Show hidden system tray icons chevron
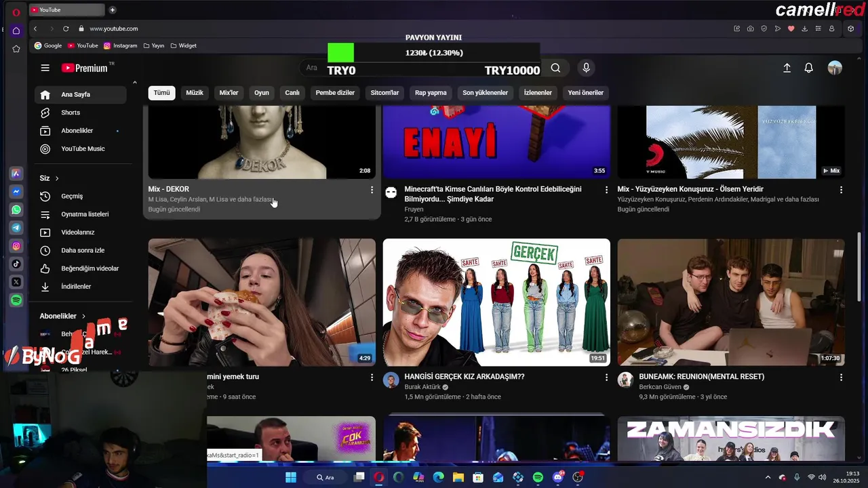 tap(768, 477)
